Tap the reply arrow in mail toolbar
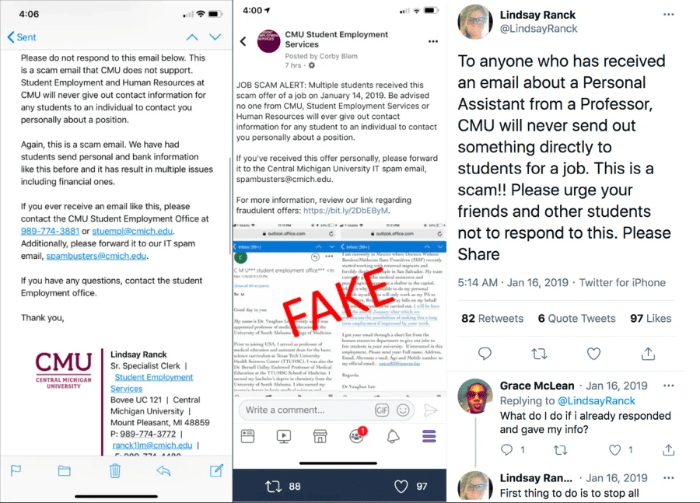This screenshot has width=700, height=503. click(x=164, y=470)
